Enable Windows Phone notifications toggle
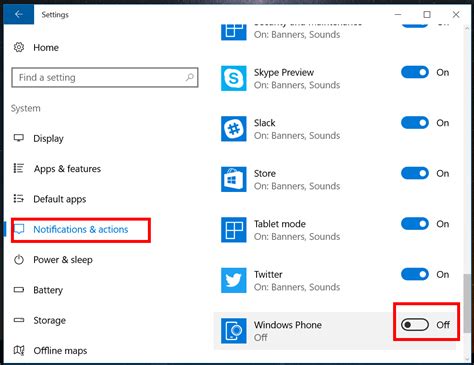This screenshot has height=365, width=474. pyautogui.click(x=415, y=325)
